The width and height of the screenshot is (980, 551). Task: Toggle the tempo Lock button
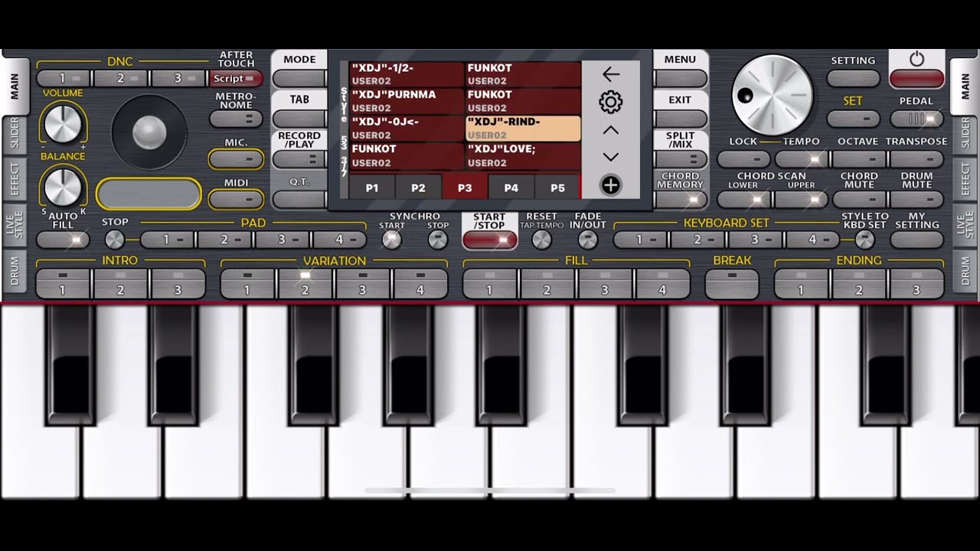coord(743,159)
